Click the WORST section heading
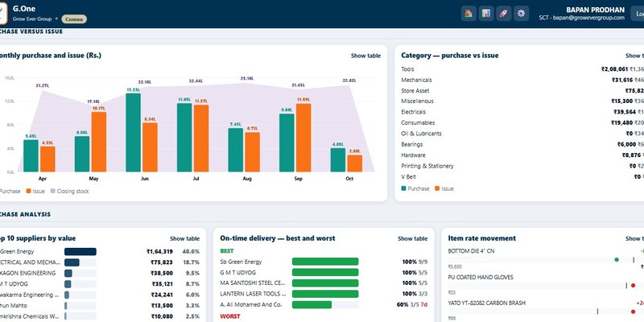This screenshot has height=322, width=644. (x=230, y=316)
